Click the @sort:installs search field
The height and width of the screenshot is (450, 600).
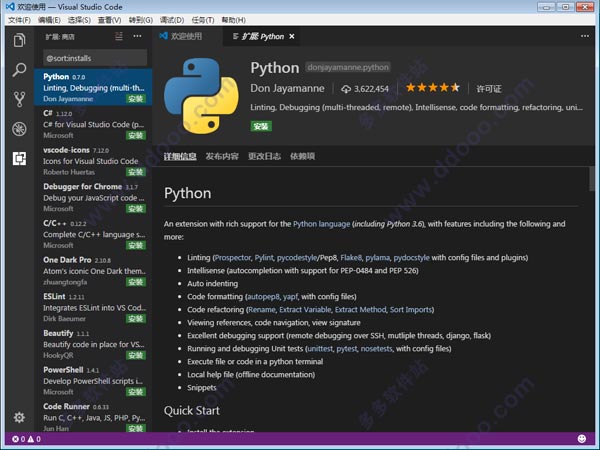95,58
